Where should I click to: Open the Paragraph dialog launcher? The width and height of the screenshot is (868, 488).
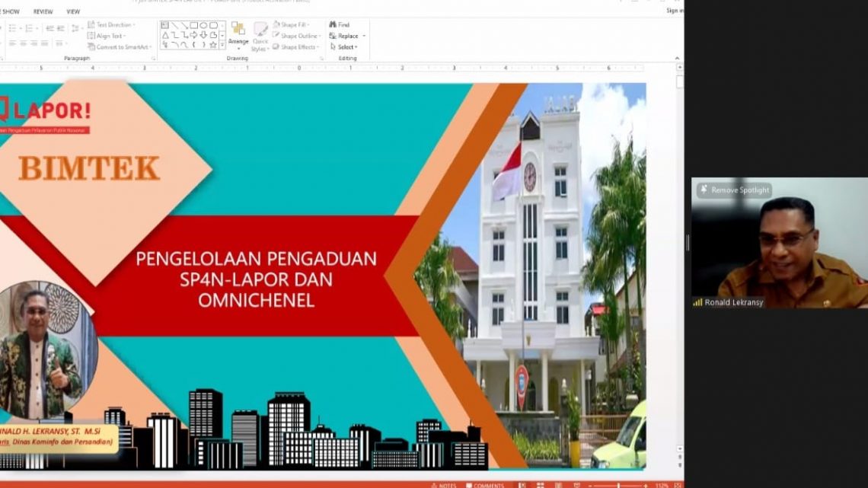pyautogui.click(x=153, y=58)
